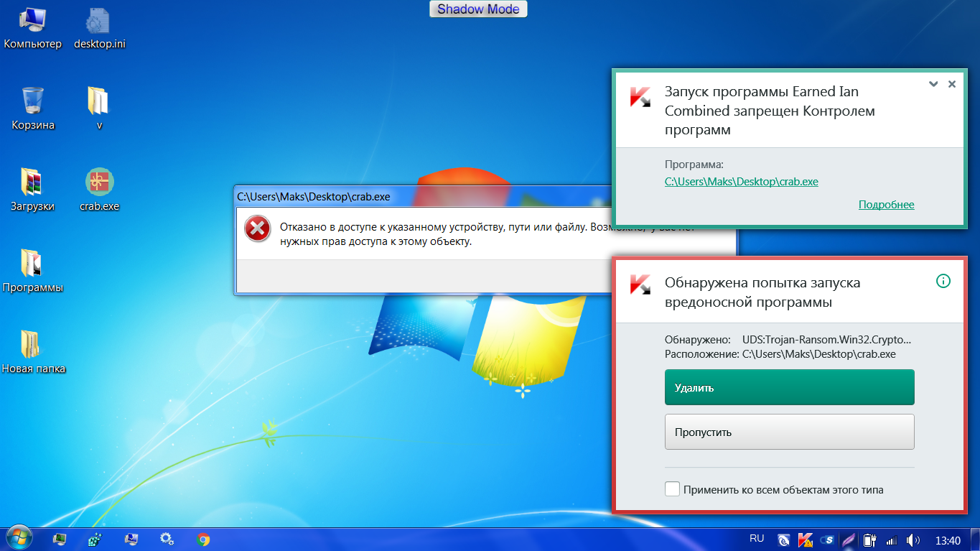Open the crab.exe path link in notification
The image size is (980, 551).
point(742,182)
